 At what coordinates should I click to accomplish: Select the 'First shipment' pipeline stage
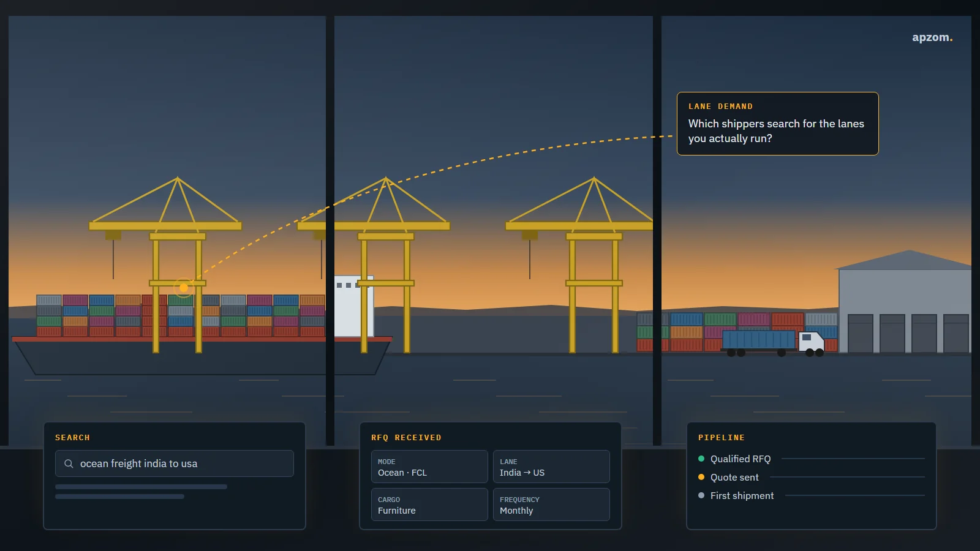(x=812, y=495)
